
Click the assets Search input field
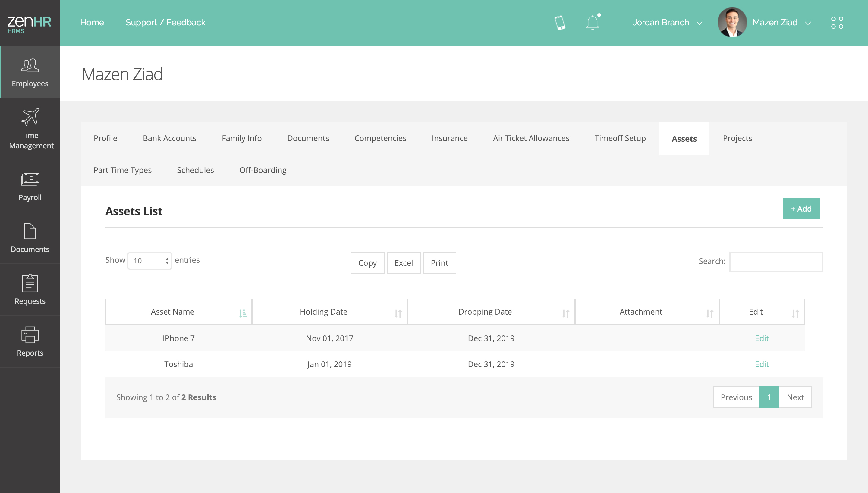point(775,261)
